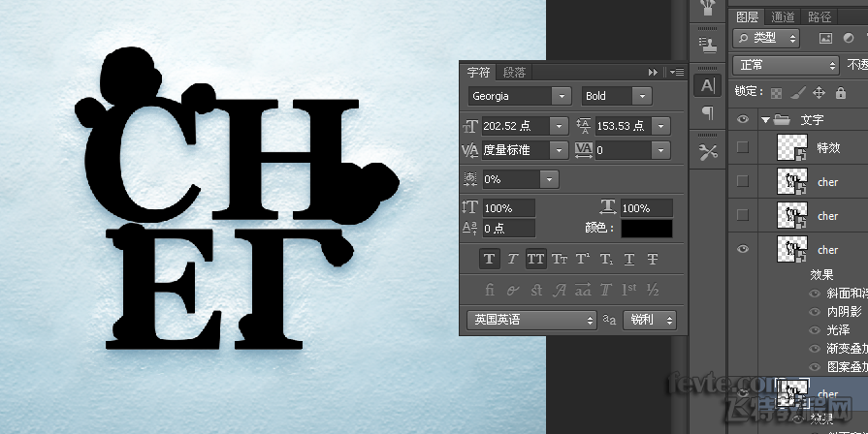The height and width of the screenshot is (434, 868).
Task: Toggle Faux Italic text style
Action: (x=512, y=259)
